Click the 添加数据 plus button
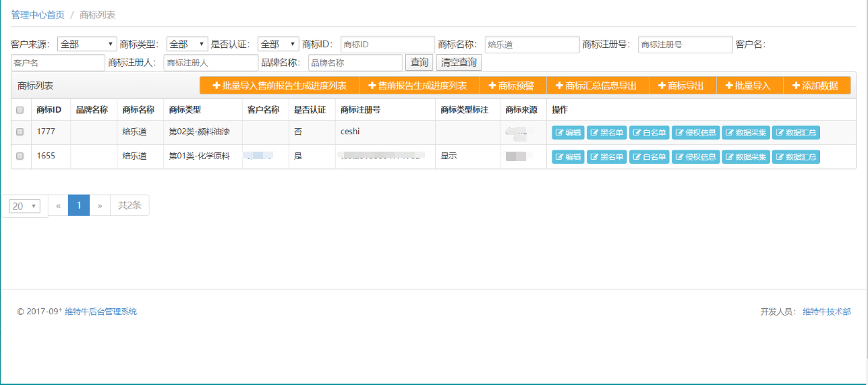The height and width of the screenshot is (385, 868). coord(815,86)
